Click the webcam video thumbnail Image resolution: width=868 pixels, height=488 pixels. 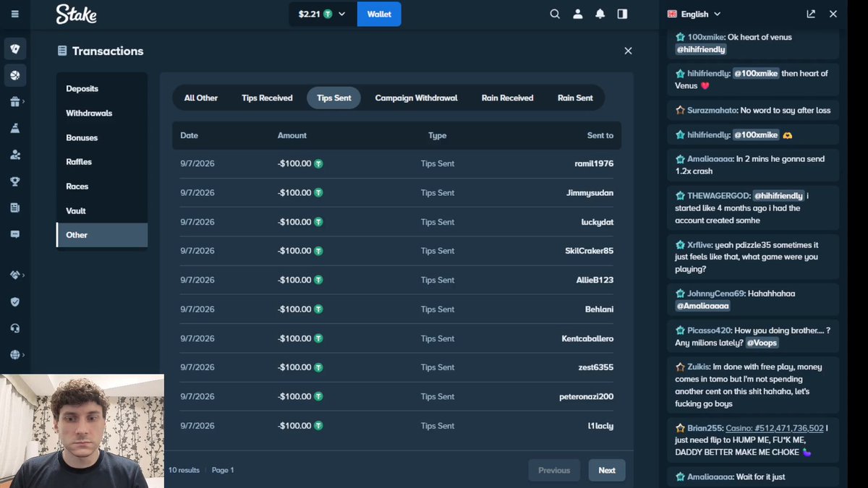82,431
